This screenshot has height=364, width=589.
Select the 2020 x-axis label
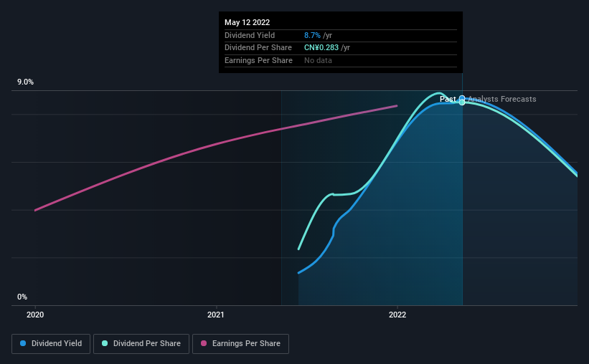tap(35, 315)
